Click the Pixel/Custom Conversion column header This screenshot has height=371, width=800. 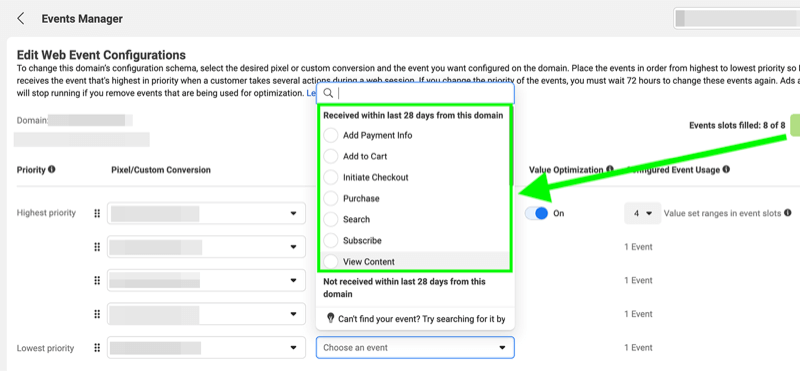pos(161,169)
